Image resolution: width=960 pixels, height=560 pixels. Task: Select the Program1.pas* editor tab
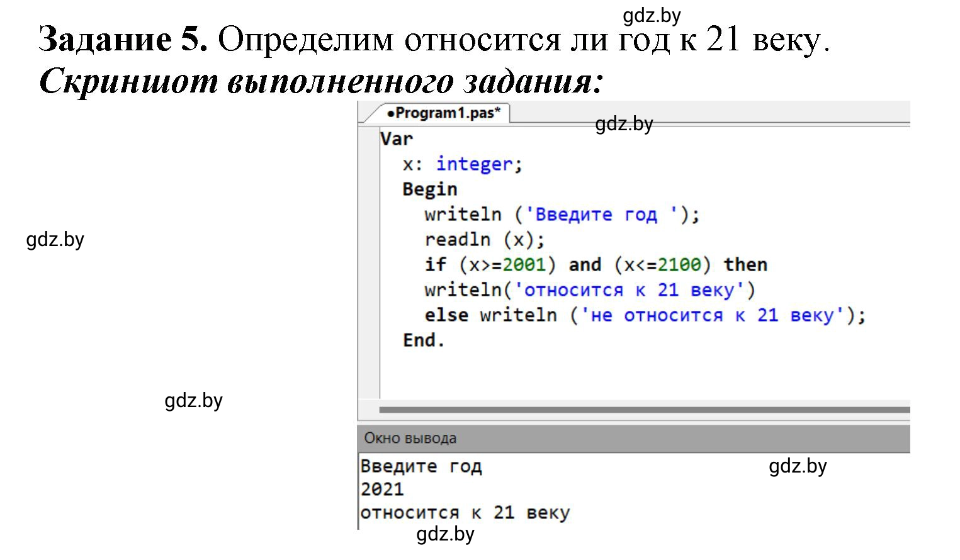click(x=444, y=113)
